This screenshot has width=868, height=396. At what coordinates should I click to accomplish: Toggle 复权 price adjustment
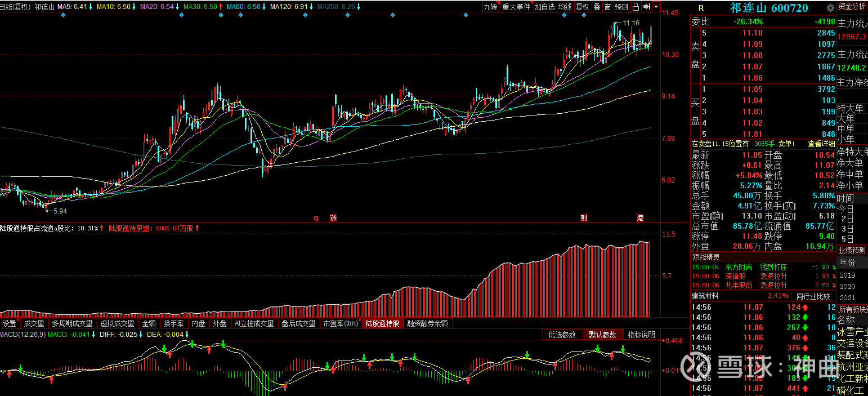[x=583, y=7]
